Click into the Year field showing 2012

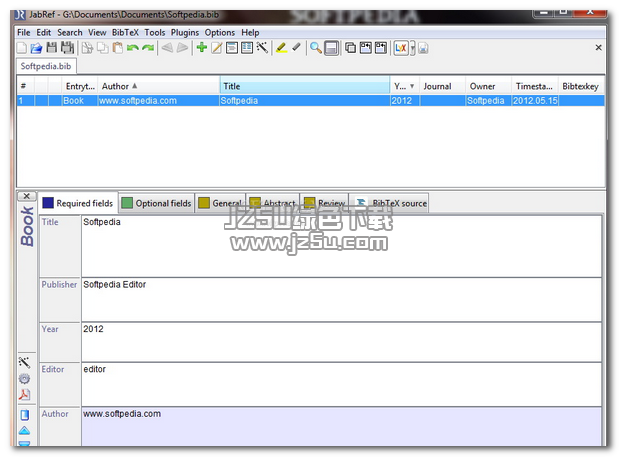pyautogui.click(x=341, y=342)
